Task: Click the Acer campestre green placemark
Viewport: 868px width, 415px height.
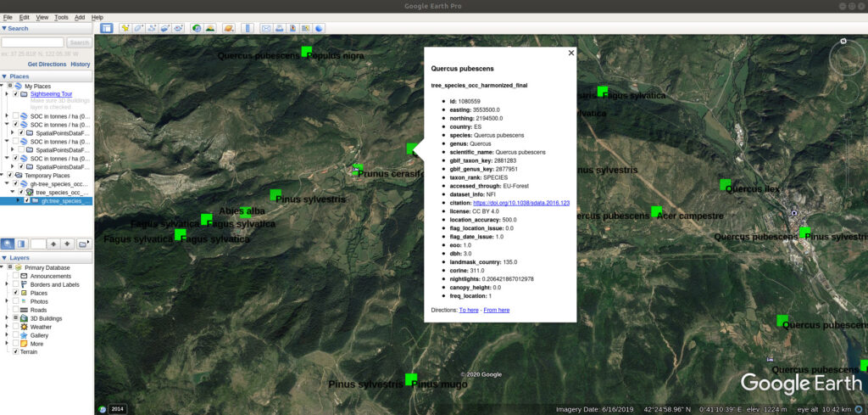Action: [x=657, y=211]
